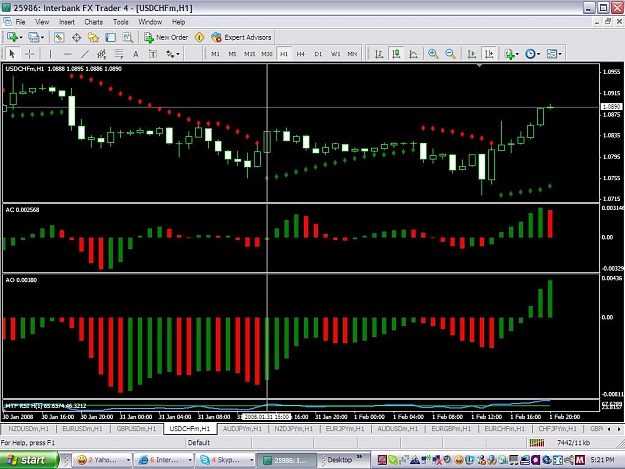The image size is (625, 469).
Task: Switch to the CHFJPYm,H1 chart tab
Action: pos(558,429)
